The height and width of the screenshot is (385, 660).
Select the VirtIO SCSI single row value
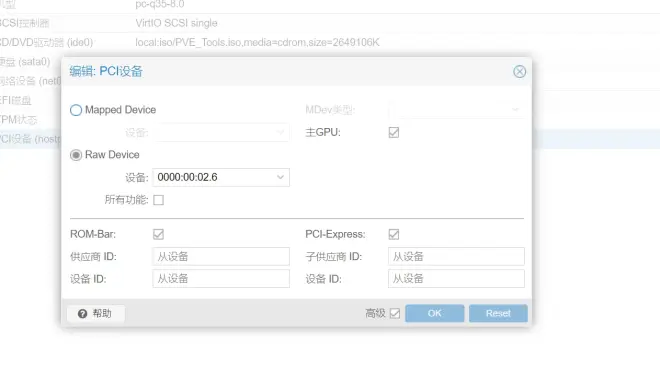coord(176,23)
